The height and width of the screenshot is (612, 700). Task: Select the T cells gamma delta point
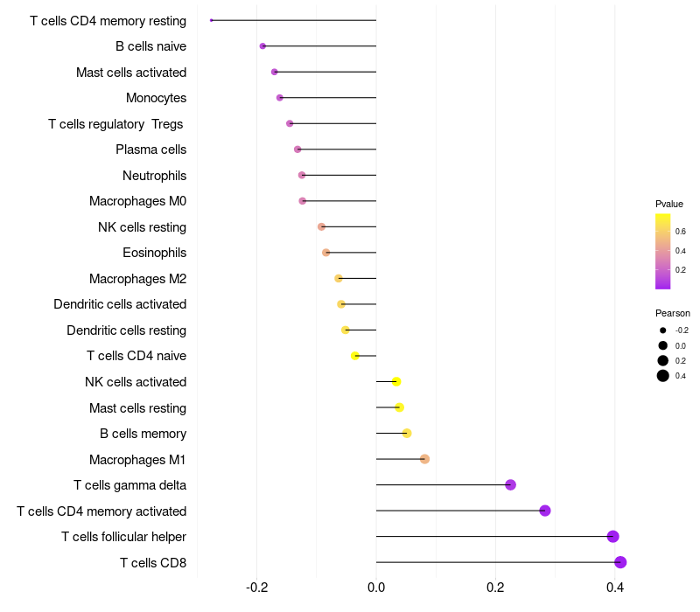pos(510,484)
